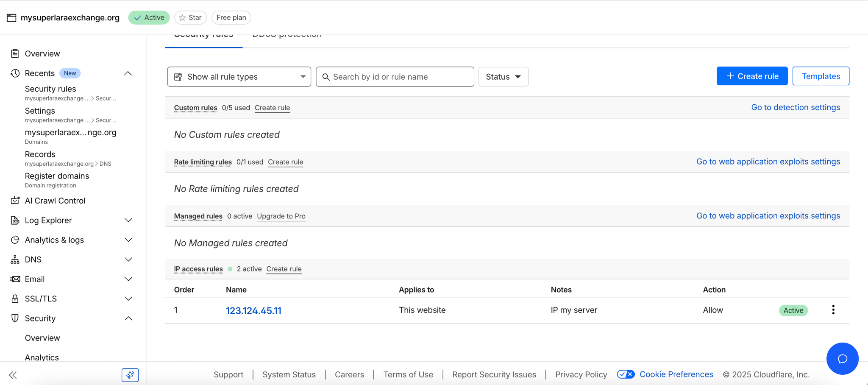
Task: Open the Status filter dropdown
Action: (503, 77)
